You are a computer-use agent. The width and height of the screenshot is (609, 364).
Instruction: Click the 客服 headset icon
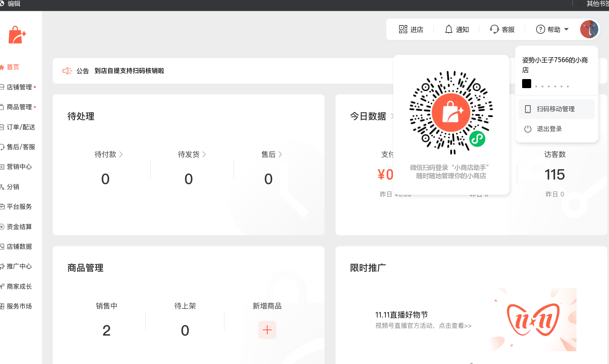494,29
